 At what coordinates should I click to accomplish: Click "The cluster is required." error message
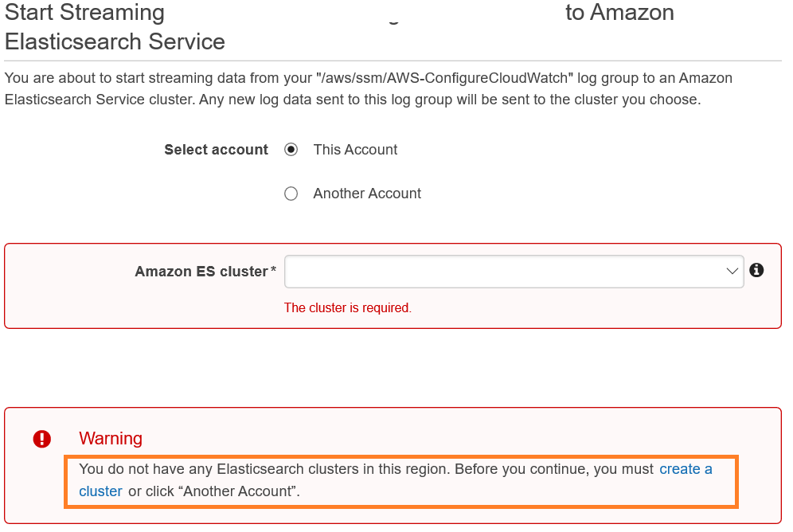coord(347,307)
